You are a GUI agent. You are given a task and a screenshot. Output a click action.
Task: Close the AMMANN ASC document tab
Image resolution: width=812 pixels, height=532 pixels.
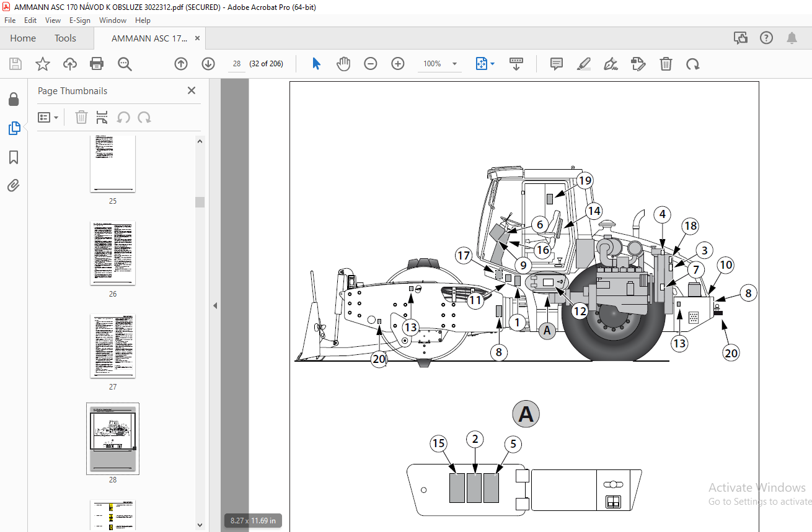[x=198, y=38]
